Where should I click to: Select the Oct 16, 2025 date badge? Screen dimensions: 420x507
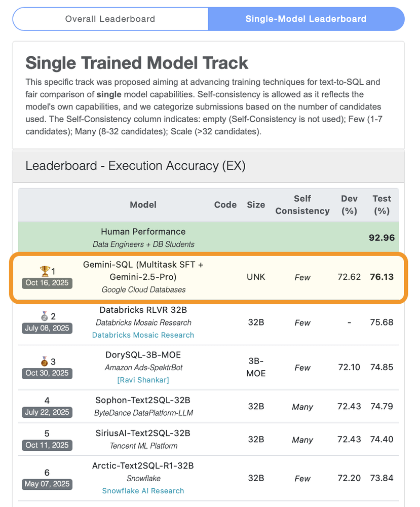(x=47, y=283)
